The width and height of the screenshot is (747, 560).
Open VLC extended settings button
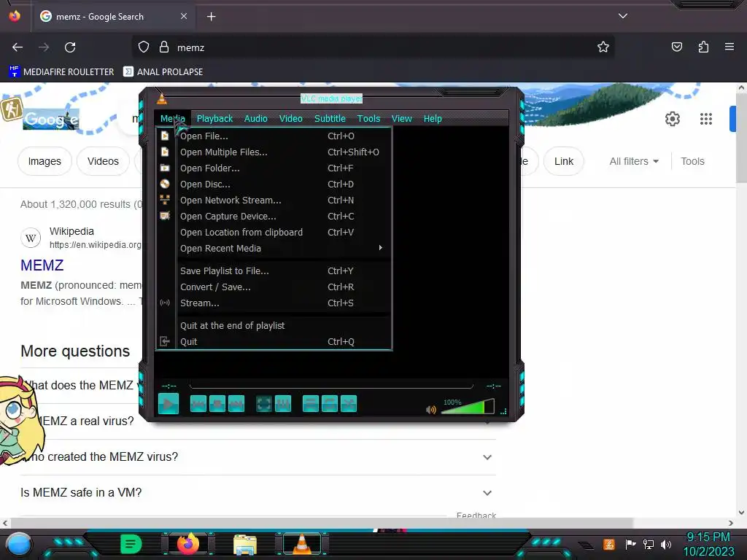click(x=283, y=404)
